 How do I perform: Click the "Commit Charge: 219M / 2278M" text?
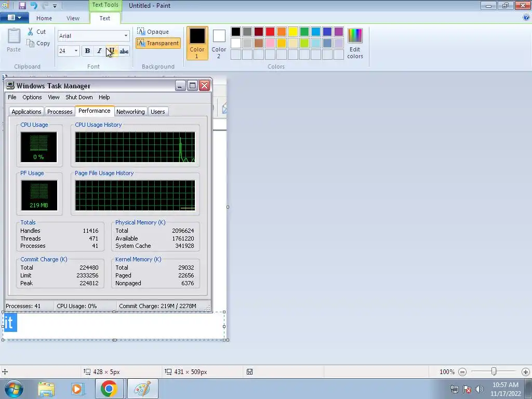[157, 306]
